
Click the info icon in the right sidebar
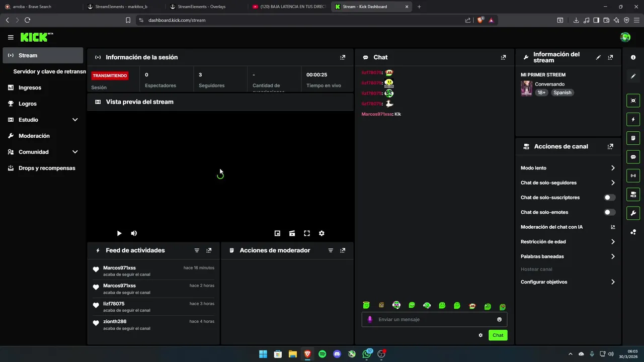point(633,57)
